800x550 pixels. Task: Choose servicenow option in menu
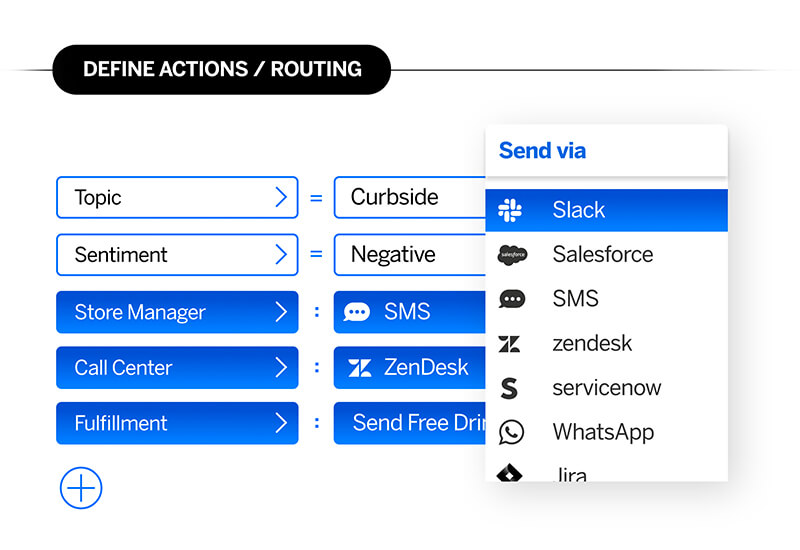[607, 388]
